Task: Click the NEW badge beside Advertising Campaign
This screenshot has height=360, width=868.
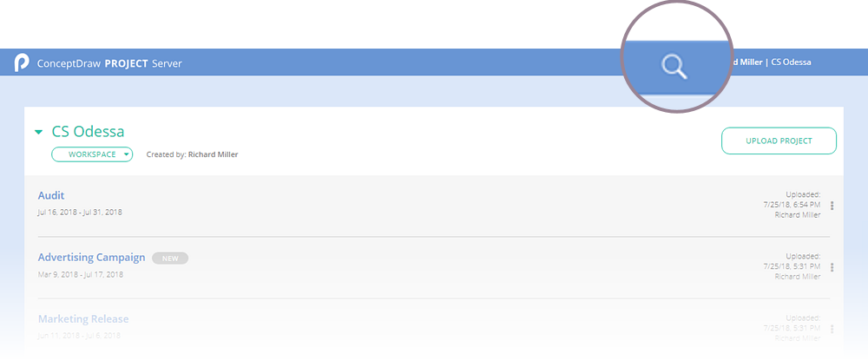Action: (170, 258)
